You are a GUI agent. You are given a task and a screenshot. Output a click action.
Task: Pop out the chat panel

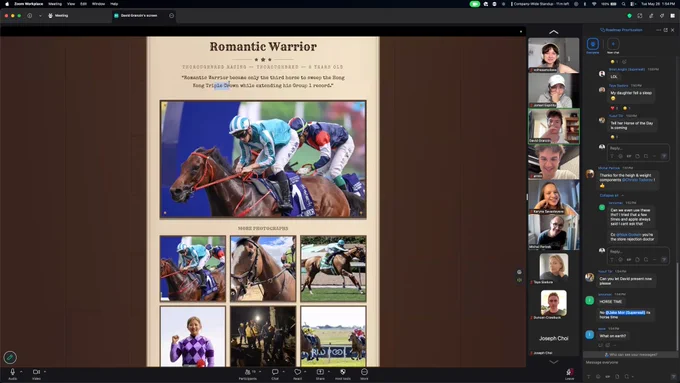coord(666,30)
